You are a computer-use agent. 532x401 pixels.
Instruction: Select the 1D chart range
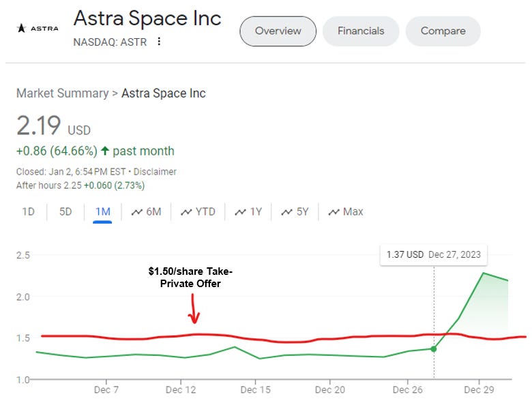(29, 211)
